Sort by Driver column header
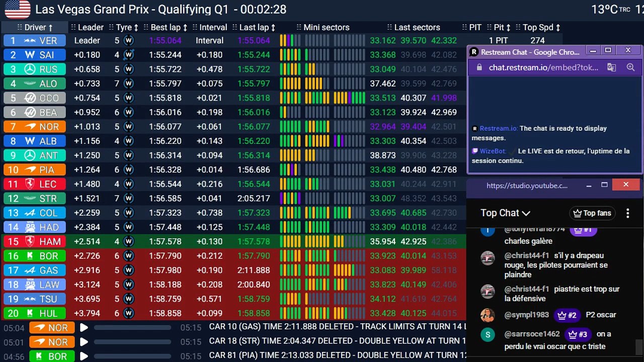 click(x=35, y=27)
